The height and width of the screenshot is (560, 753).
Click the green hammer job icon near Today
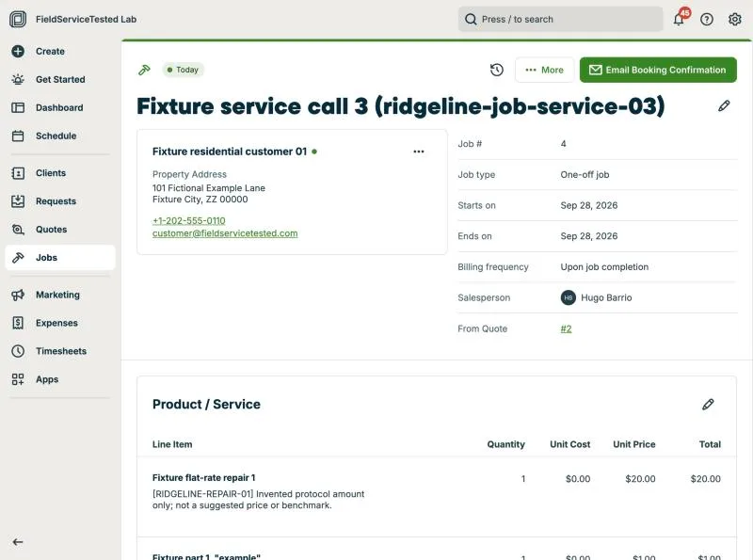(144, 71)
